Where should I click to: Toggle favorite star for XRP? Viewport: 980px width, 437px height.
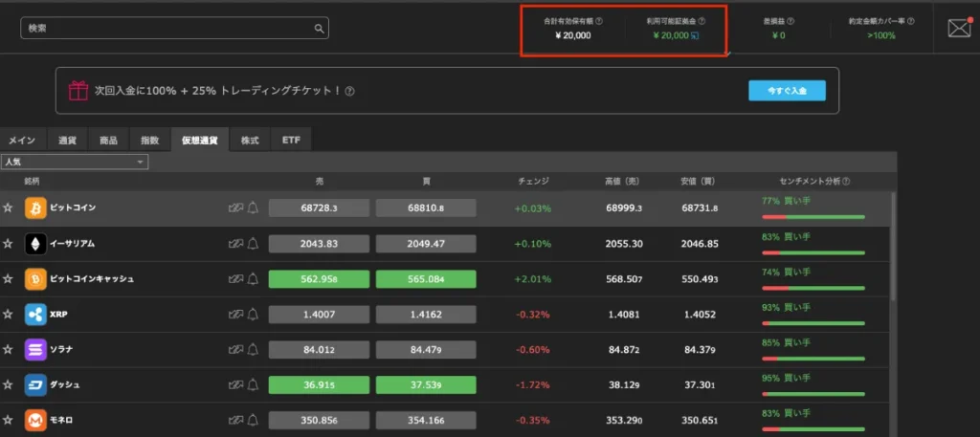pos(8,315)
